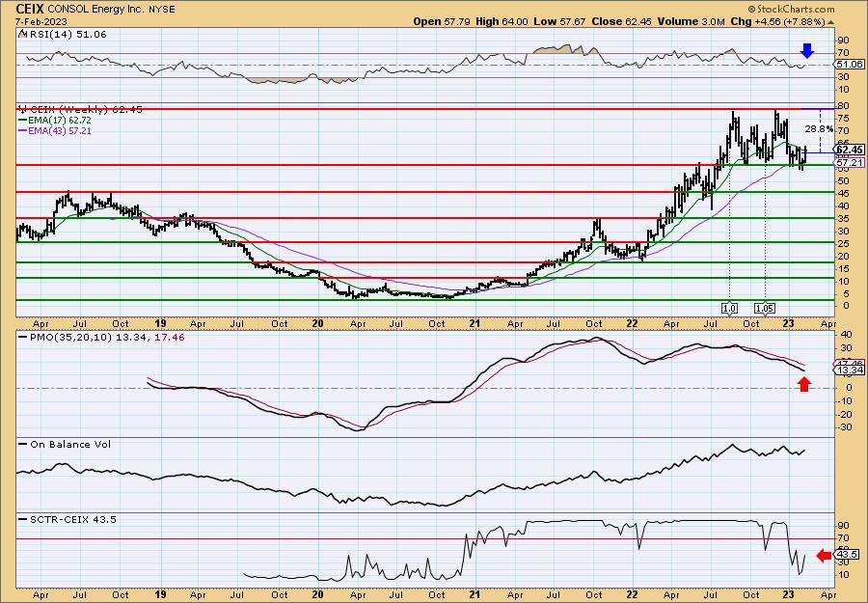The image size is (868, 603).
Task: Click the CEIX ticker symbol in header
Action: 31,9
